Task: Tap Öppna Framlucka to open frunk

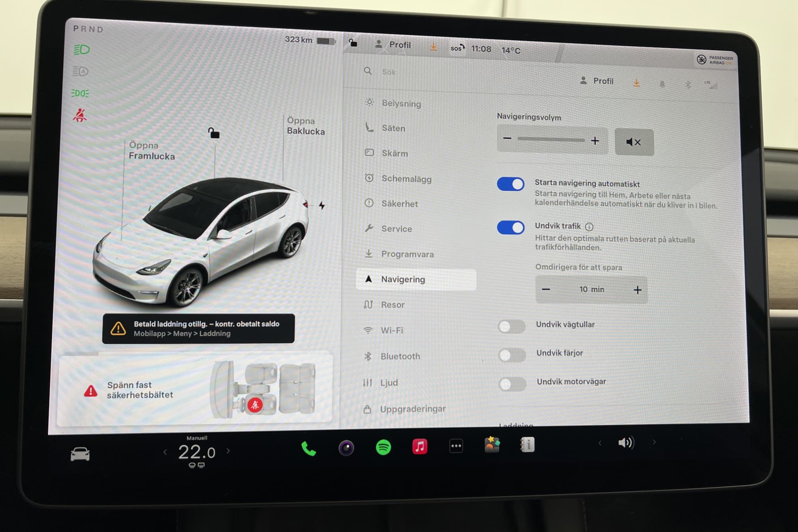Action: (x=152, y=151)
